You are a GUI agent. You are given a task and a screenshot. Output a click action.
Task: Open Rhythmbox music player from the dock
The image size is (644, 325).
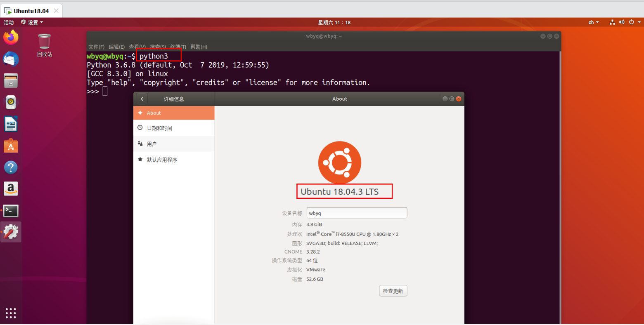(11, 102)
